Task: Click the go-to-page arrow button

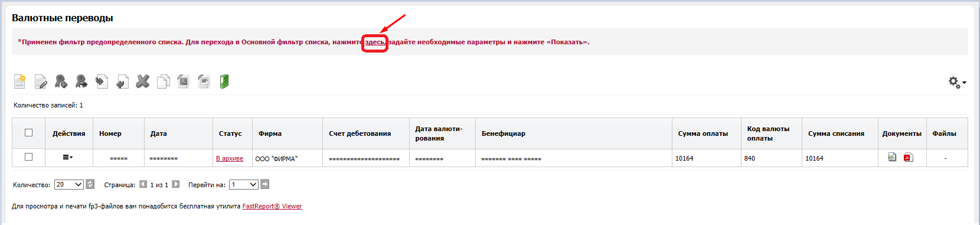Action: (265, 184)
